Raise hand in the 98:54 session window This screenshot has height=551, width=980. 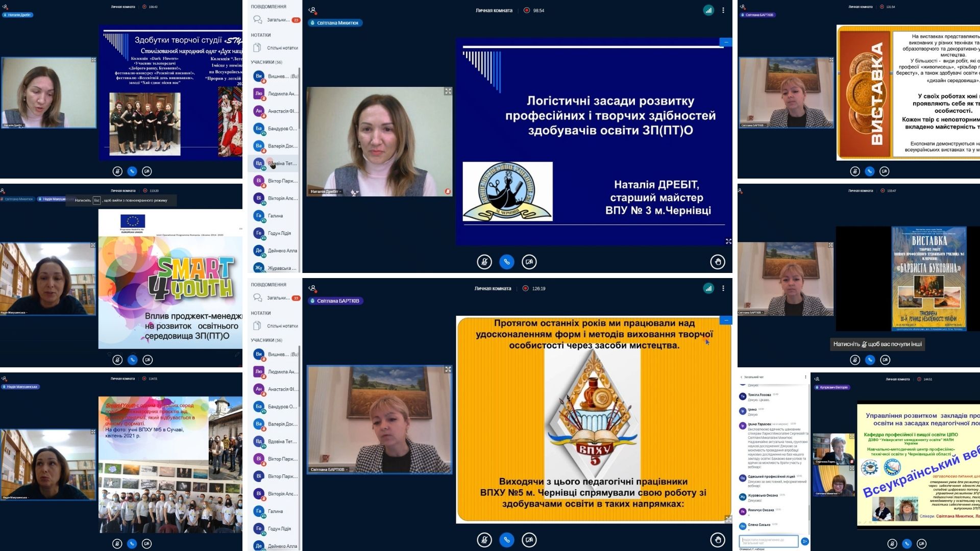pos(718,262)
